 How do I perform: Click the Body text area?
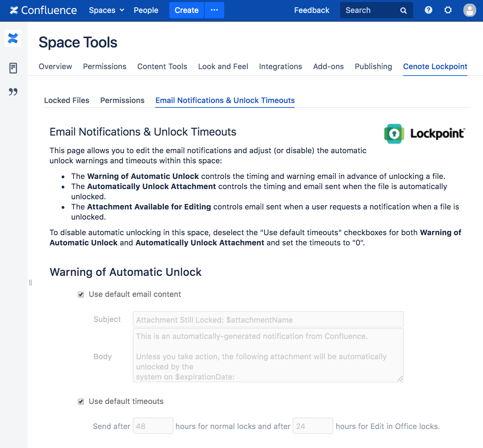268,355
